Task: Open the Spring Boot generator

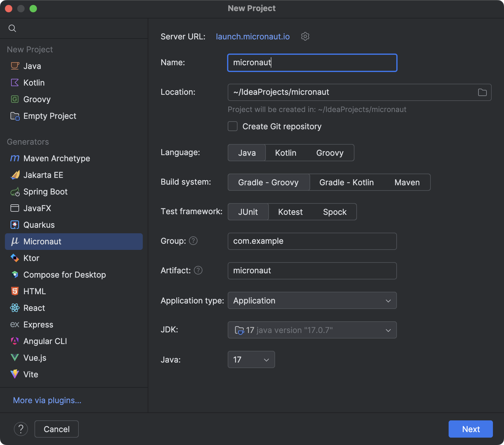Action: coord(45,191)
